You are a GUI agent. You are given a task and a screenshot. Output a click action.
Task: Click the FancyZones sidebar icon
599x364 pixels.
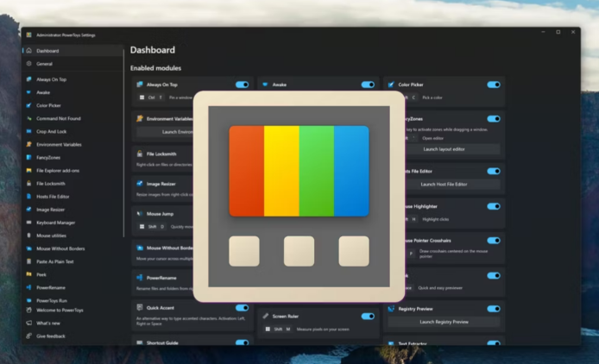(29, 157)
